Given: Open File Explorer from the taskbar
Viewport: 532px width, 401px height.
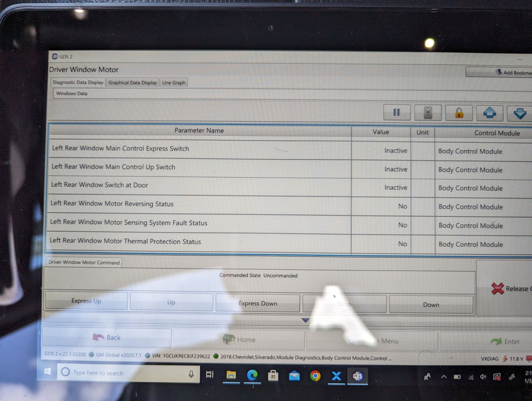Looking at the screenshot, I should [231, 375].
